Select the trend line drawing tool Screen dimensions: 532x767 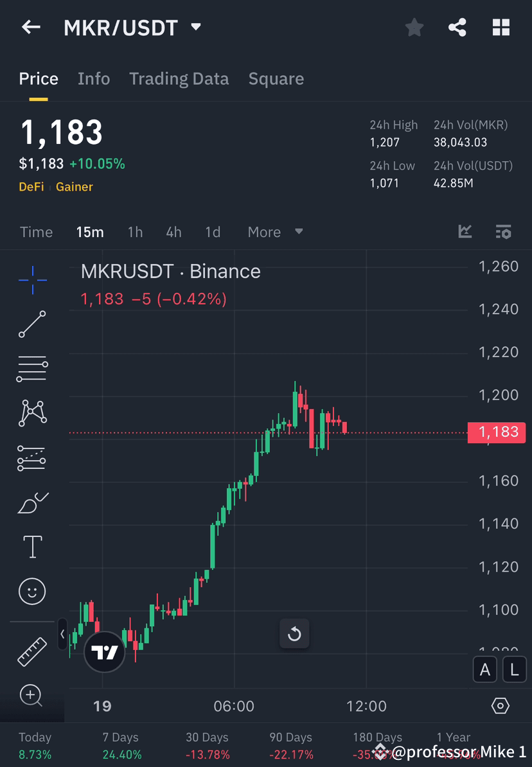32,324
